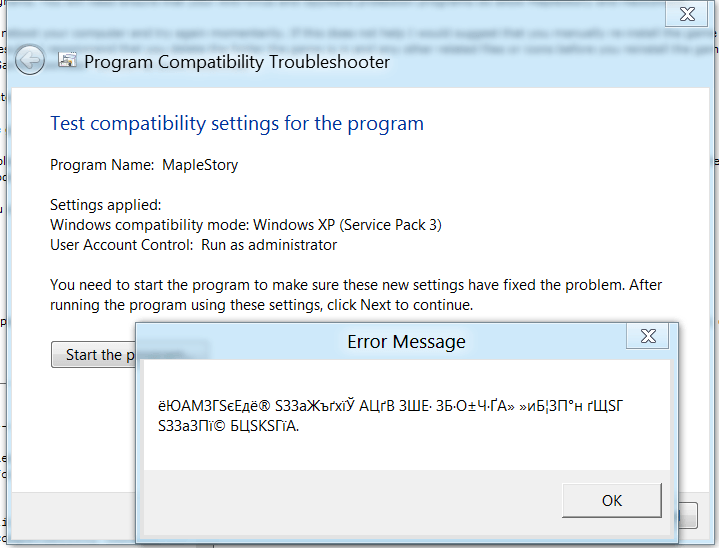Click the back arrow button

pyautogui.click(x=29, y=60)
